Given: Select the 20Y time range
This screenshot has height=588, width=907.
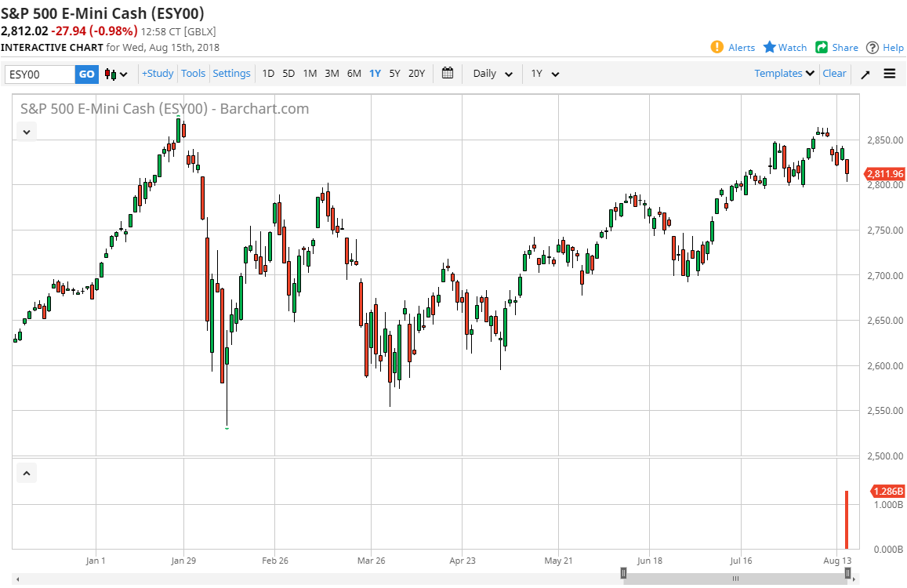Looking at the screenshot, I should (x=416, y=74).
